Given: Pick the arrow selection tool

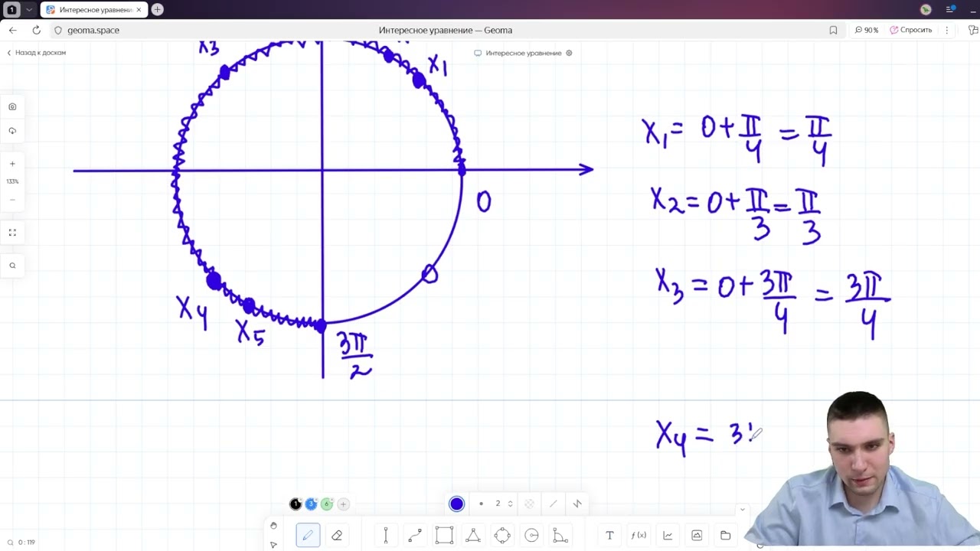Looking at the screenshot, I should [x=273, y=545].
